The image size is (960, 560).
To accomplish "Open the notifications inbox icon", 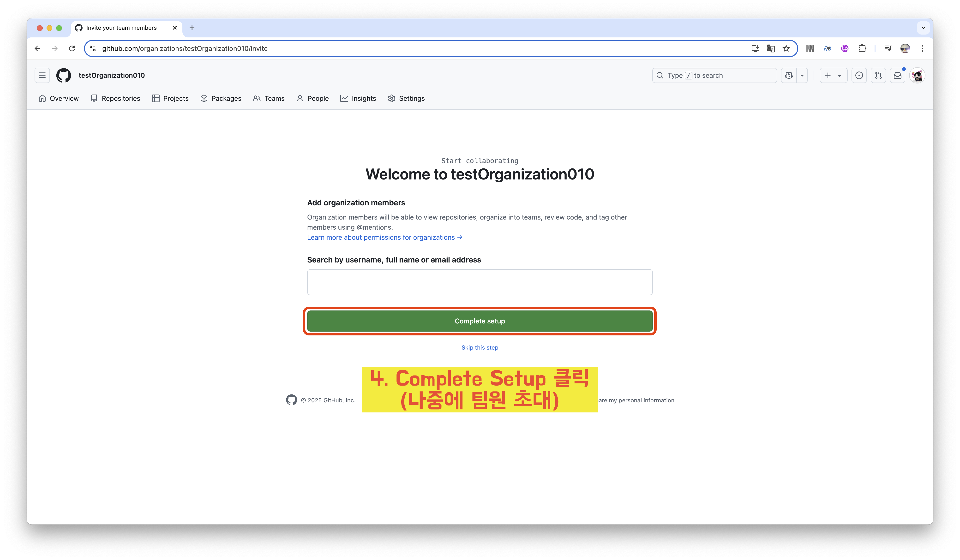I will click(x=898, y=75).
